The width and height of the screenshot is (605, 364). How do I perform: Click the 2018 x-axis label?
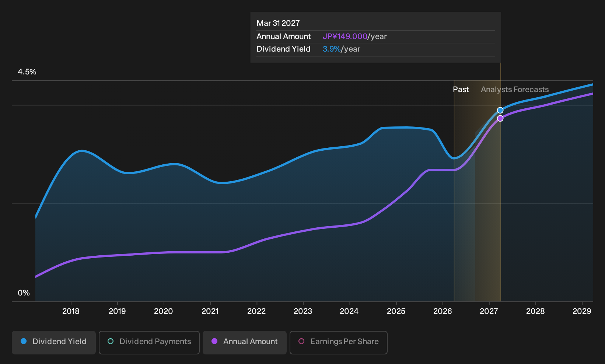click(x=71, y=311)
